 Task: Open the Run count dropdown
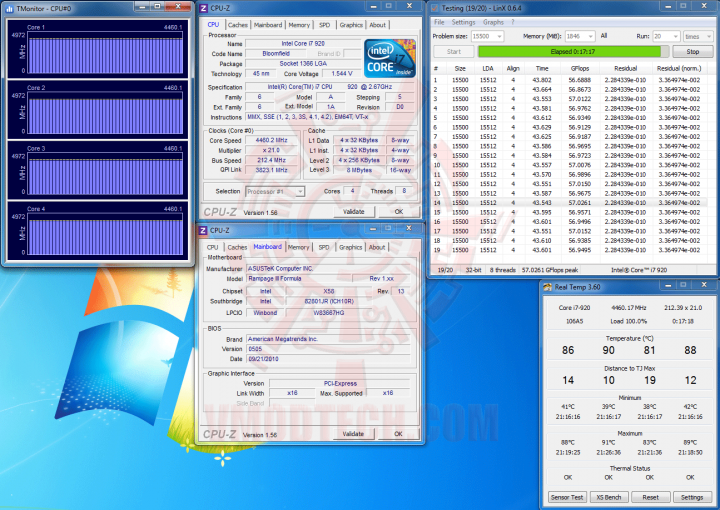tap(666, 36)
